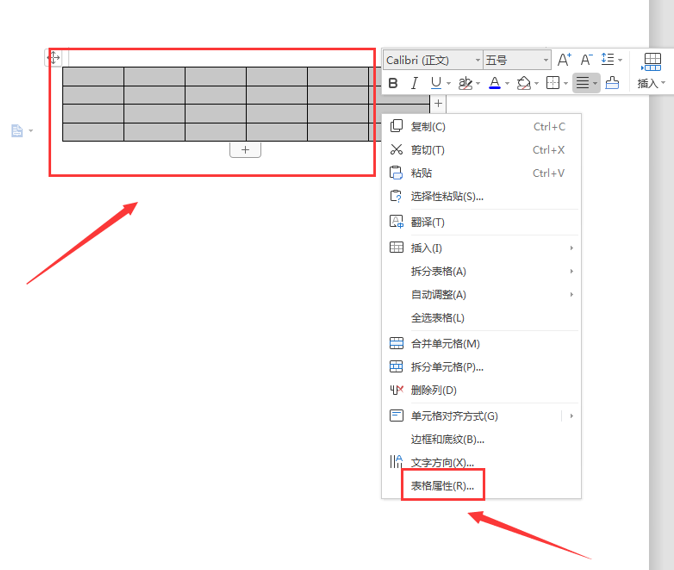Viewport: 674px width, 570px height.
Task: Open 表格属性(R)... from context menu
Action: 481,486
